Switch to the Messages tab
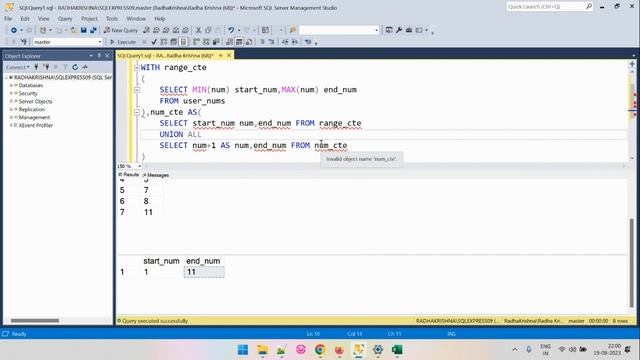The height and width of the screenshot is (360, 640). tap(156, 175)
